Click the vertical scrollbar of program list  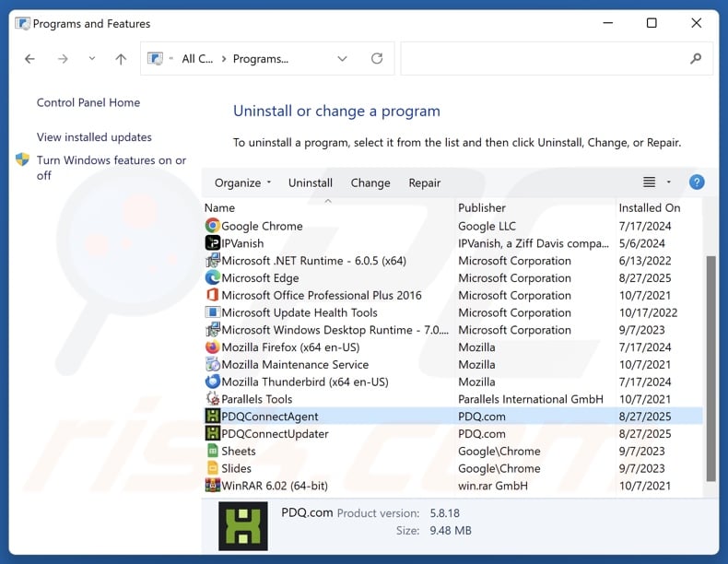tap(710, 368)
